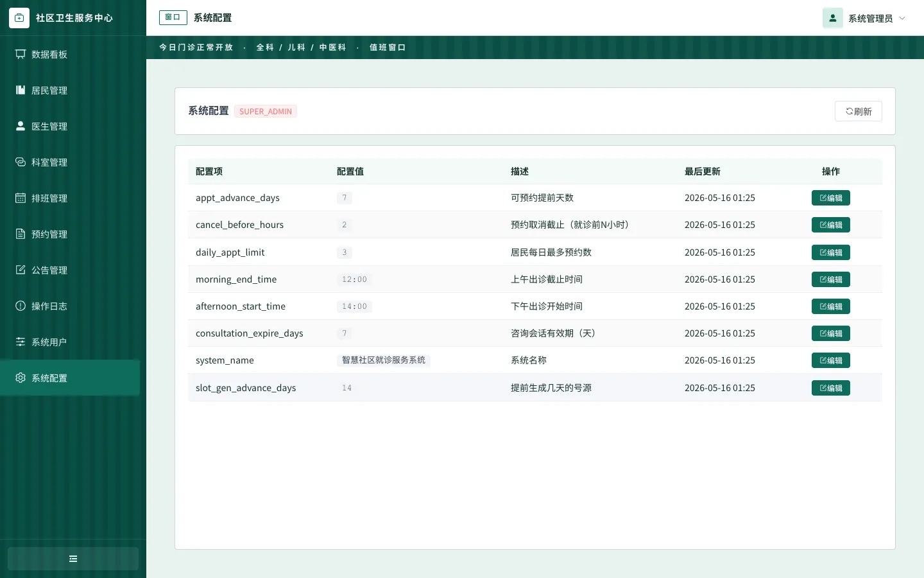This screenshot has width=924, height=578.
Task: Select 排班管理 menu item
Action: pos(70,198)
